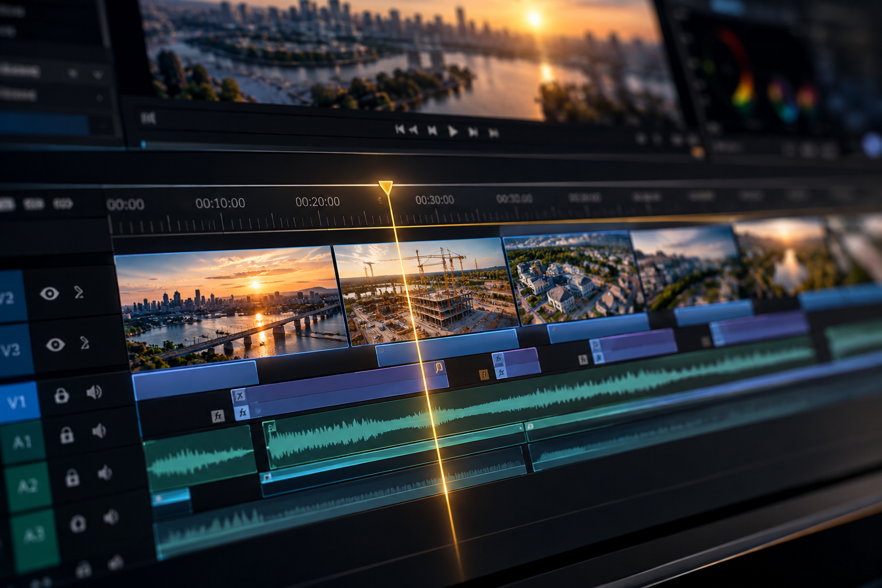
Task: Mute the V1 track speaker icon
Action: click(94, 392)
